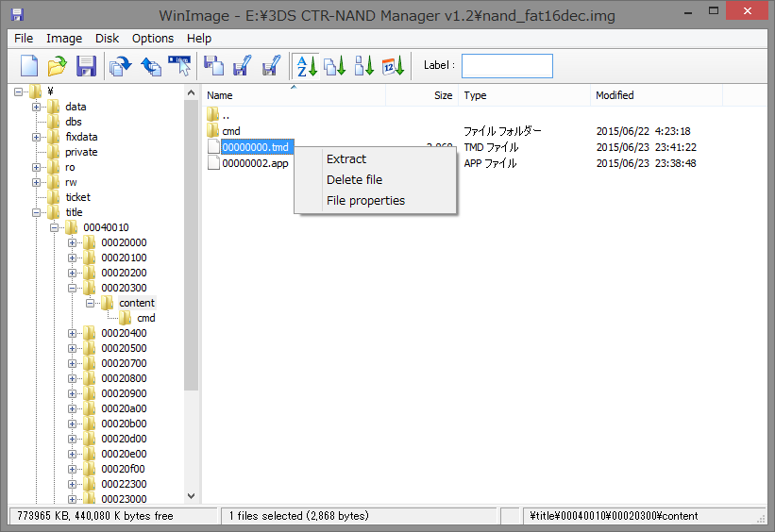Expand the data folder node
775x532 pixels.
(x=37, y=107)
